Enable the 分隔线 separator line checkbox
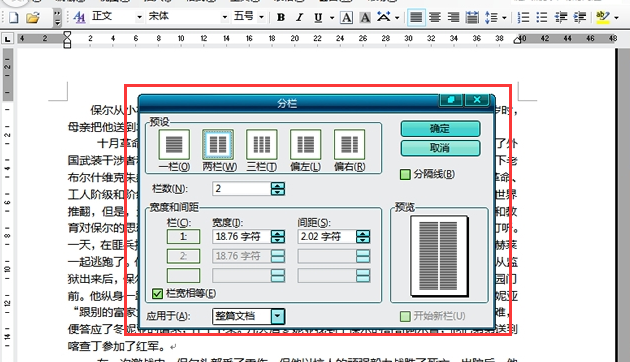This screenshot has width=630, height=362. pyautogui.click(x=405, y=174)
